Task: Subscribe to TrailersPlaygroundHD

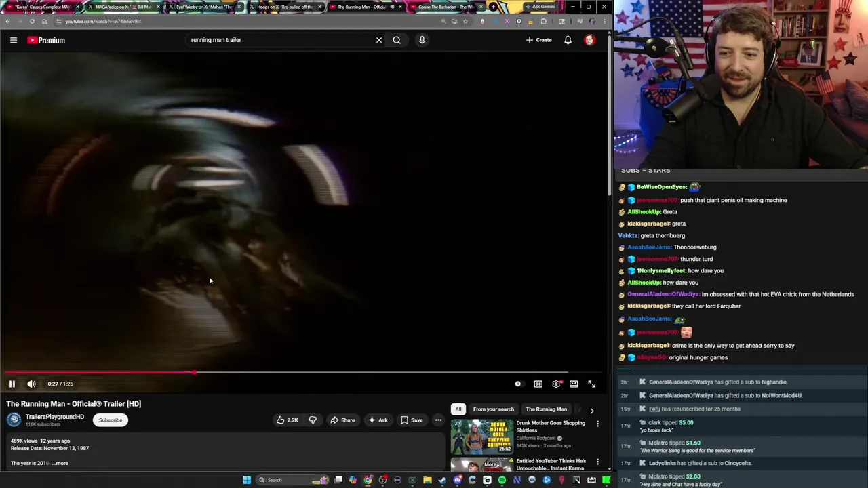Action: [110, 420]
